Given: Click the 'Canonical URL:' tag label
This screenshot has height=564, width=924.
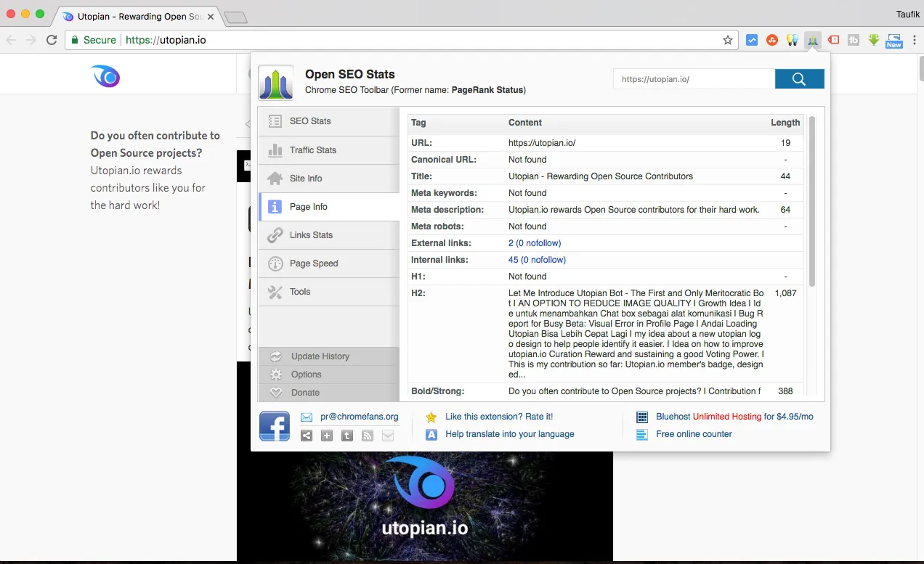Looking at the screenshot, I should pyautogui.click(x=444, y=160).
